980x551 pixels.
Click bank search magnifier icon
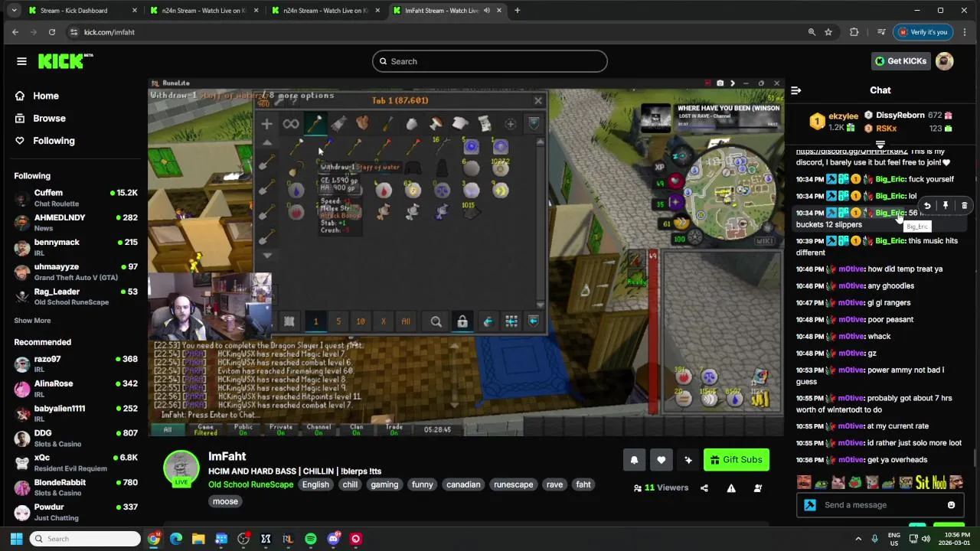pos(436,321)
